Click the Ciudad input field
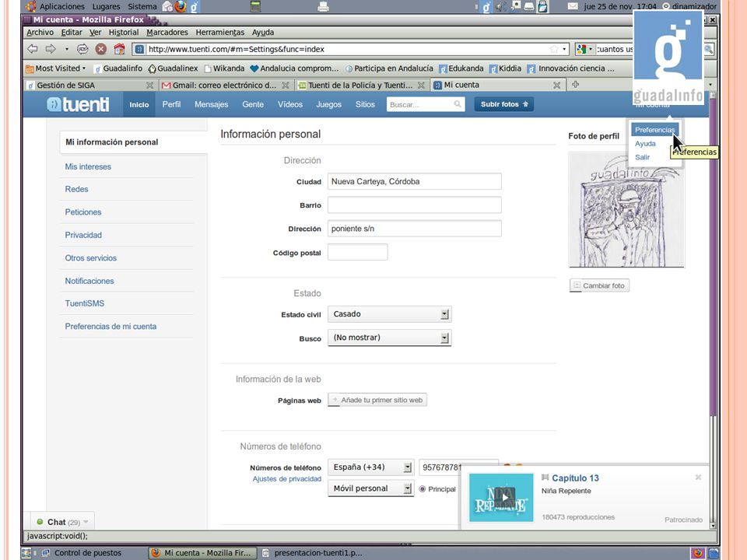The height and width of the screenshot is (560, 747). tap(415, 181)
